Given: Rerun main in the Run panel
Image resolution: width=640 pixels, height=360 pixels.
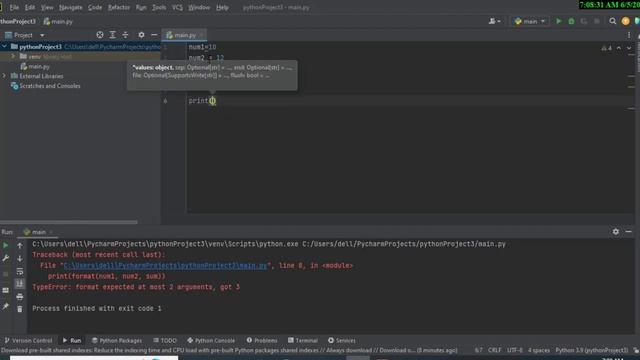Looking at the screenshot, I should click(x=6, y=246).
